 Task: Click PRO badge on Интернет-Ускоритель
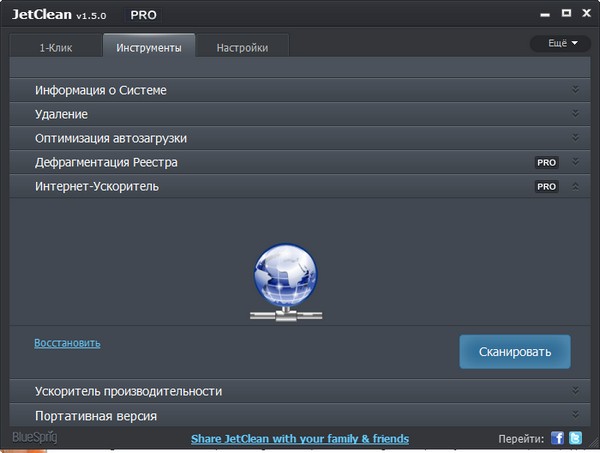pos(546,187)
